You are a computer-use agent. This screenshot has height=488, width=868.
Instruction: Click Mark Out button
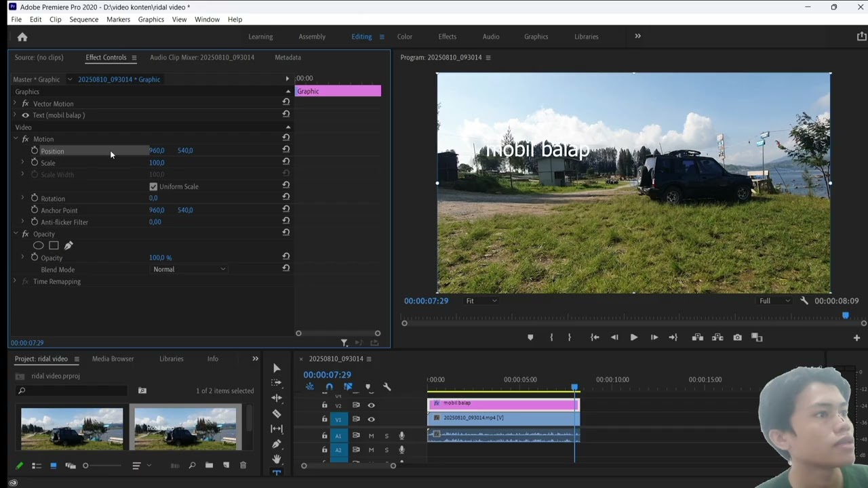coord(569,338)
